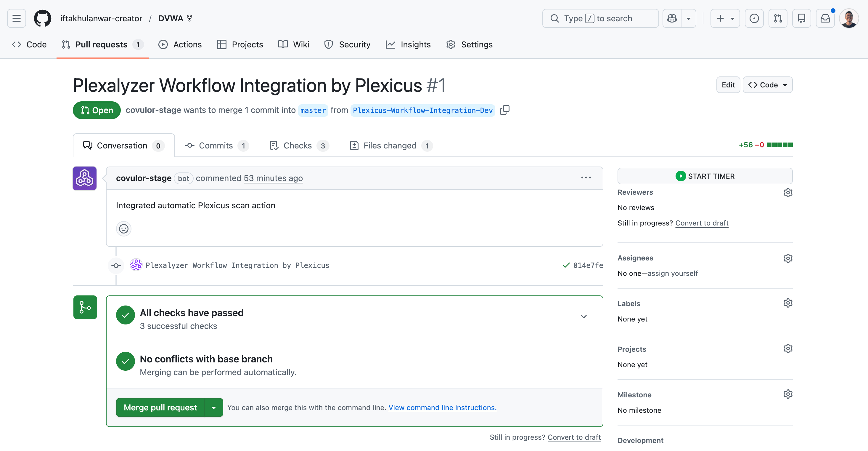Switch to the Files changed tab
The height and width of the screenshot is (451, 868).
tap(390, 145)
